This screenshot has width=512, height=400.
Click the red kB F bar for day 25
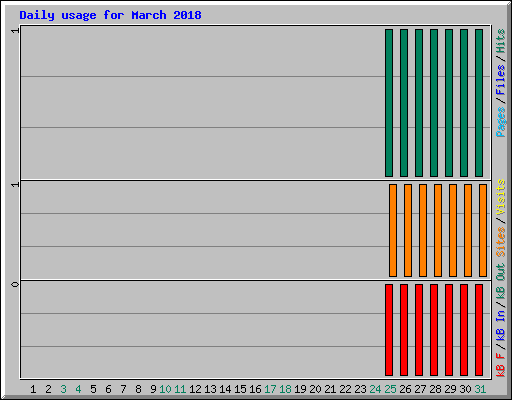pos(389,330)
